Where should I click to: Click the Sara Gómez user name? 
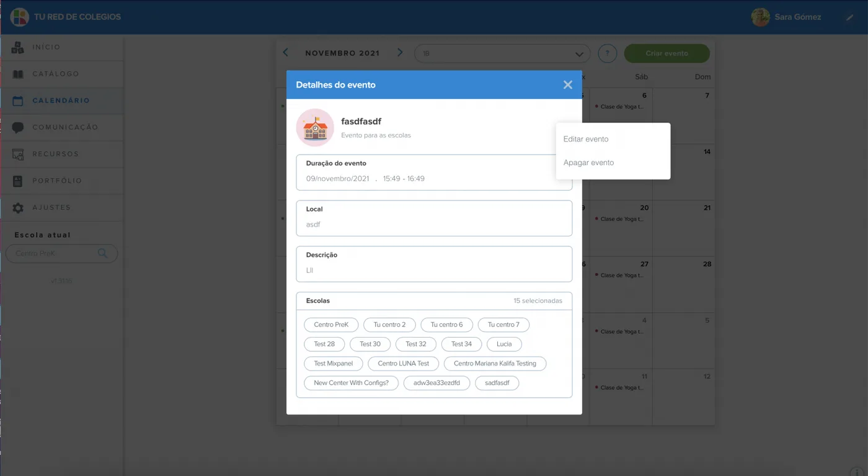(x=798, y=17)
